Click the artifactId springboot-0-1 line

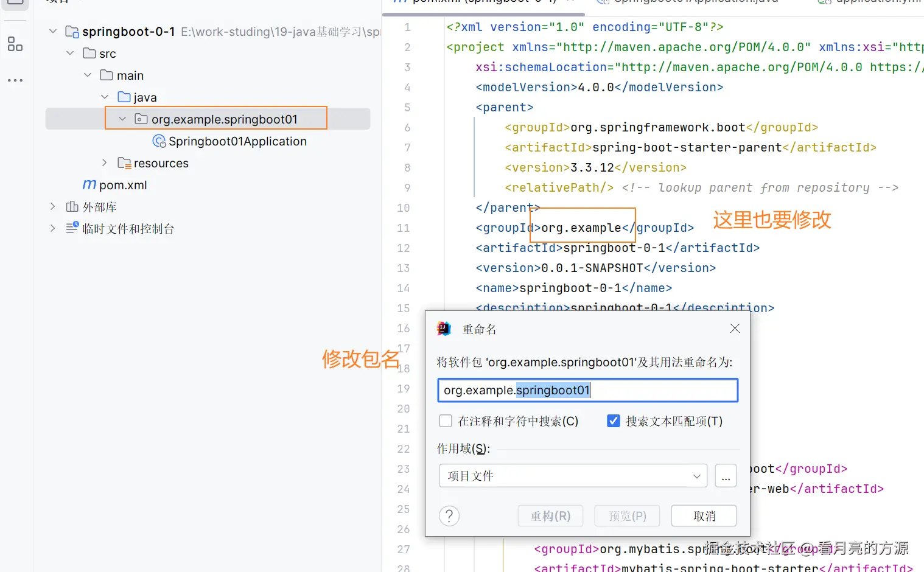click(x=617, y=248)
